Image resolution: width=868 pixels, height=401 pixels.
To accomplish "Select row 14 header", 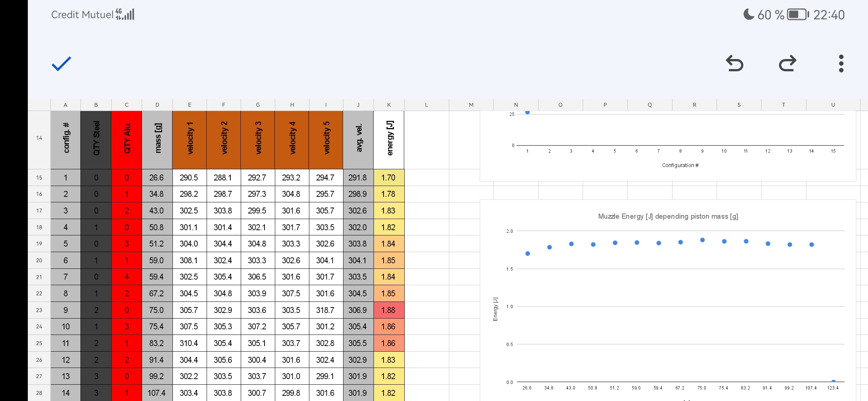I will 39,138.
